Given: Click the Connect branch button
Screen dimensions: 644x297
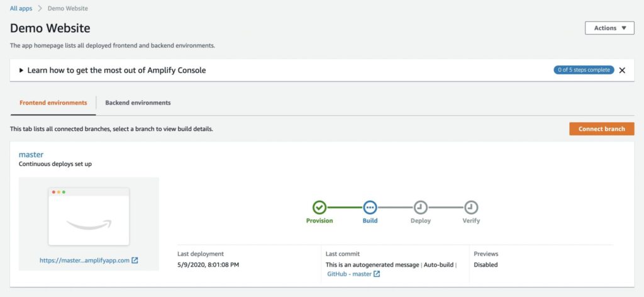Looking at the screenshot, I should tap(602, 128).
